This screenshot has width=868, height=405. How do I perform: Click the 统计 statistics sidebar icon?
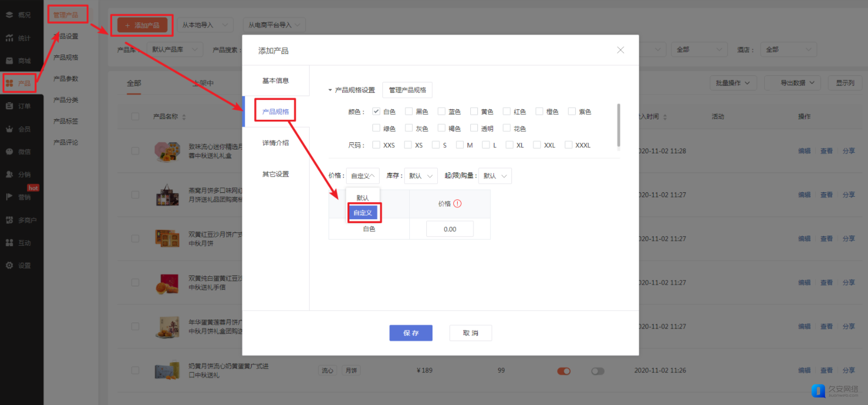point(9,38)
